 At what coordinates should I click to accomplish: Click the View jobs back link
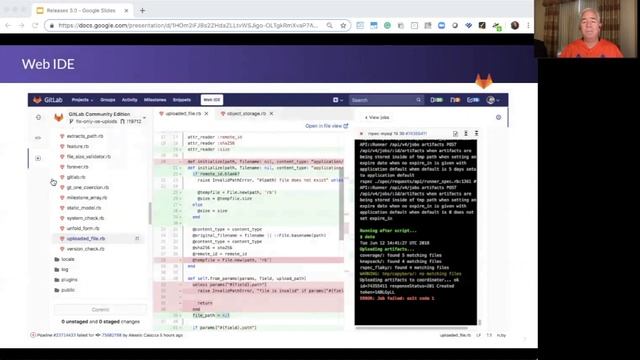point(377,118)
